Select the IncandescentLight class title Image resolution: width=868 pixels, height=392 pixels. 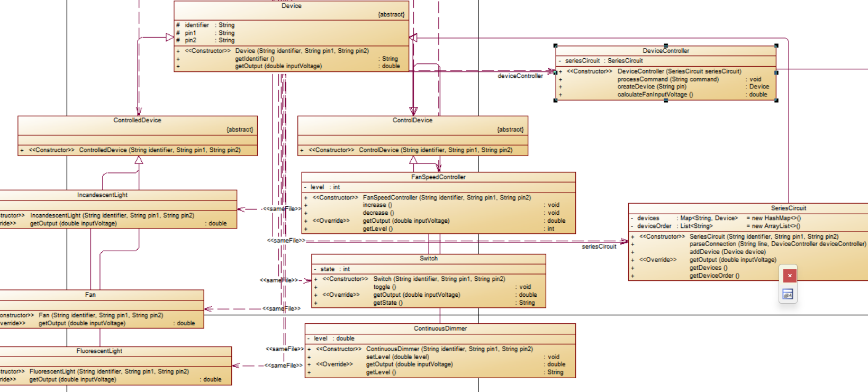(x=102, y=195)
